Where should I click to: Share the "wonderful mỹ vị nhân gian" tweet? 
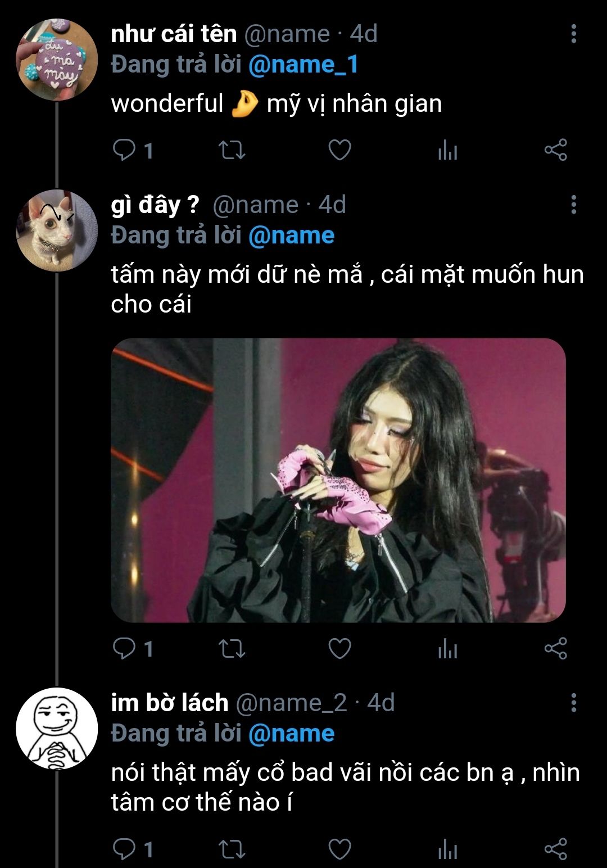point(555,150)
